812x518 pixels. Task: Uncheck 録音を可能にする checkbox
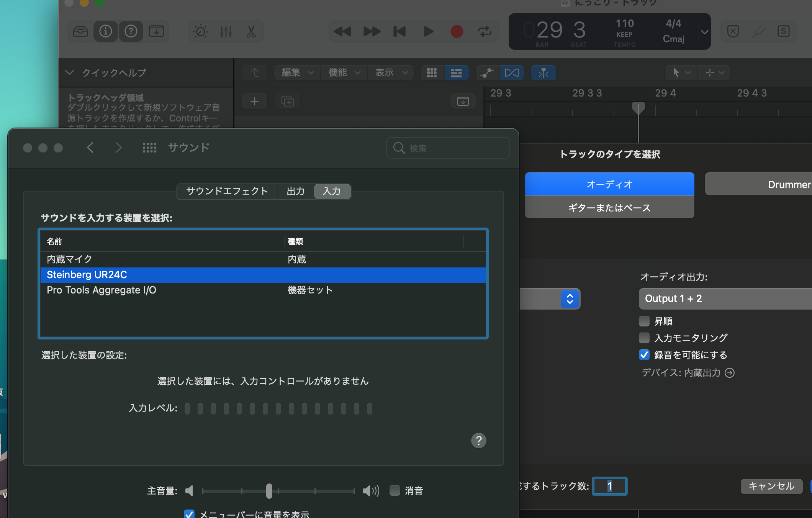(x=644, y=355)
